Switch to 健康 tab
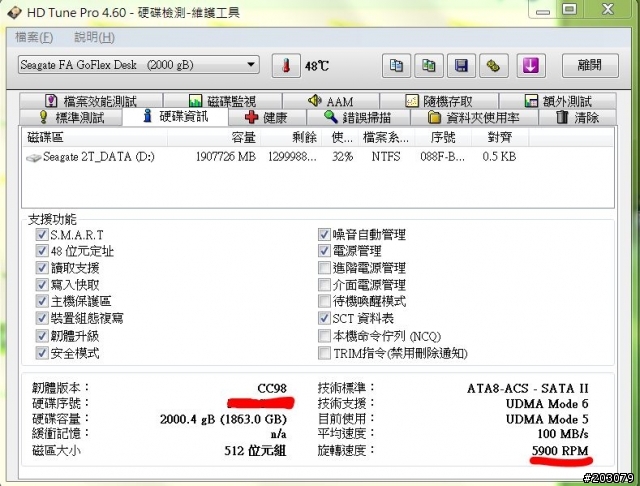 click(267, 118)
